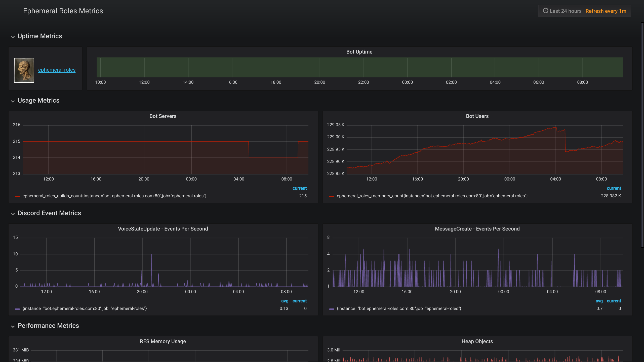Collapse the Usage Metrics row chevron

tap(13, 101)
